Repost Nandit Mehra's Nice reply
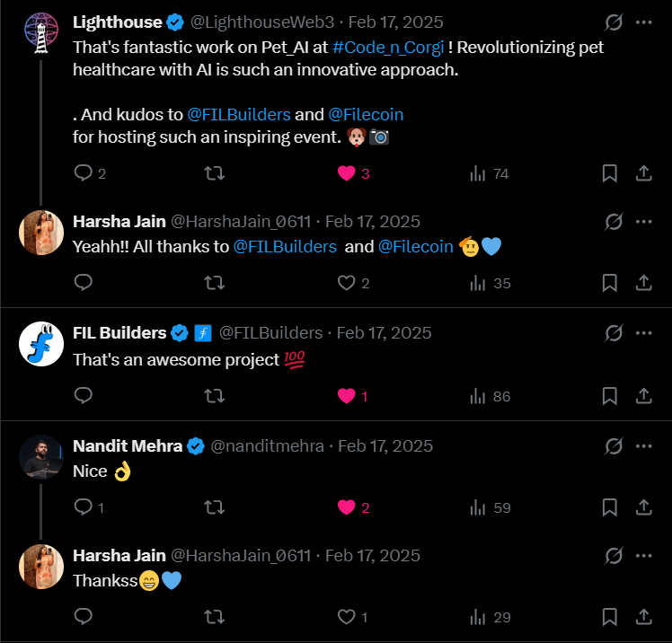Screen dimensions: 672x643 tap(215, 507)
